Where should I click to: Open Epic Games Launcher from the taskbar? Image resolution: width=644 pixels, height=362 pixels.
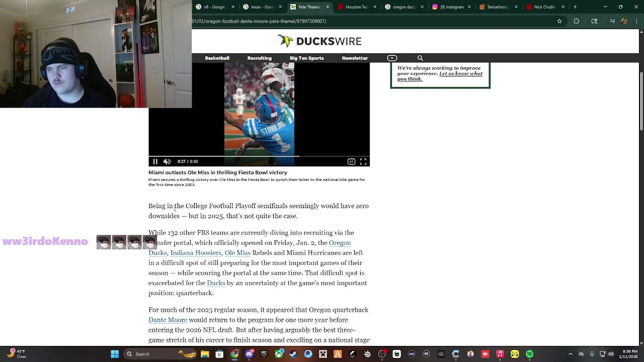264,354
